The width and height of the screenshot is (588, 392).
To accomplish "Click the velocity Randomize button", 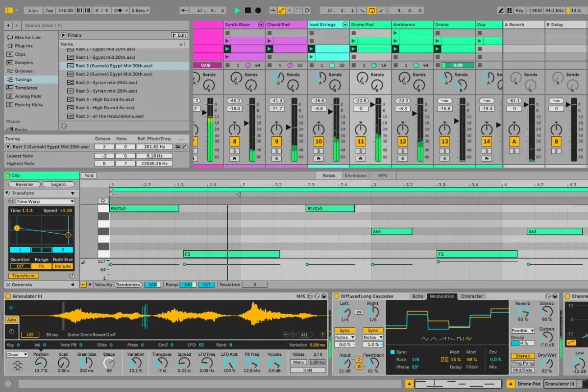I will pyautogui.click(x=128, y=285).
